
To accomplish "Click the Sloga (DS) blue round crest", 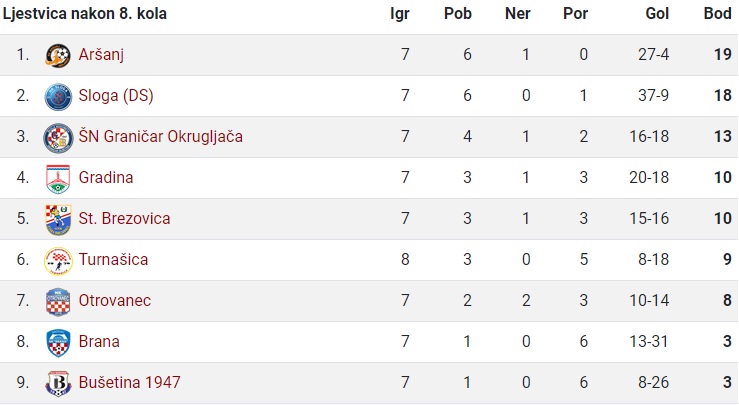I will 58,96.
